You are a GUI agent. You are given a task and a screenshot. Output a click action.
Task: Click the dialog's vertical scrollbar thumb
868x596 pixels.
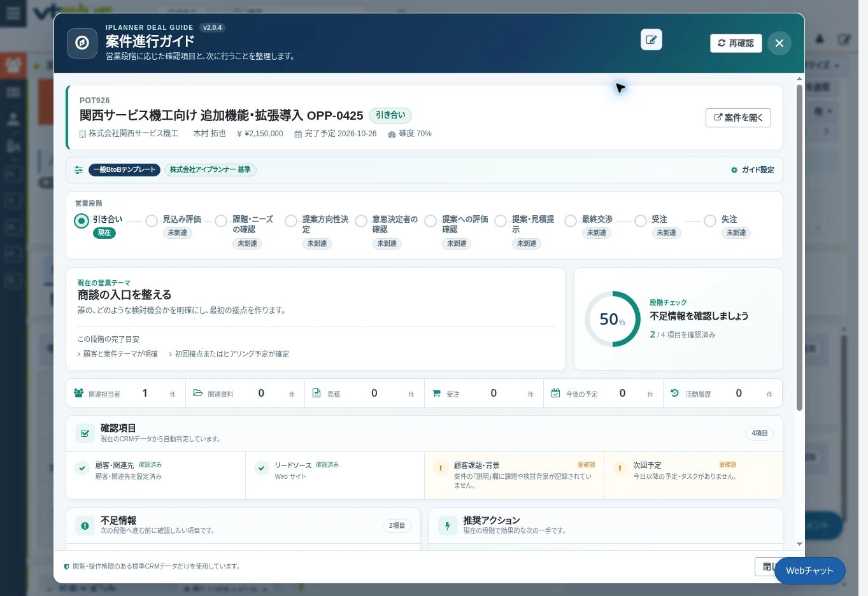click(799, 247)
